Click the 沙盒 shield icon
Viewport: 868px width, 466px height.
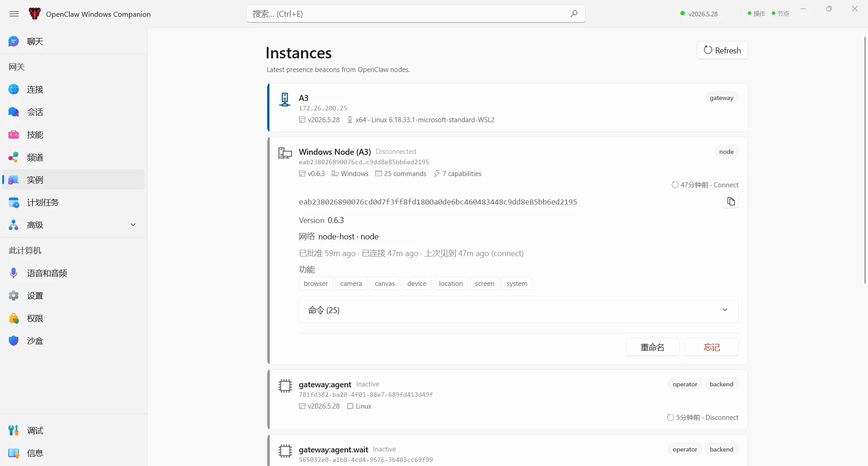[x=14, y=341]
